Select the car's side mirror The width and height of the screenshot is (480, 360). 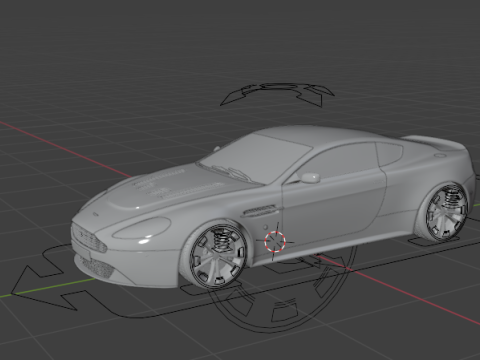point(310,178)
